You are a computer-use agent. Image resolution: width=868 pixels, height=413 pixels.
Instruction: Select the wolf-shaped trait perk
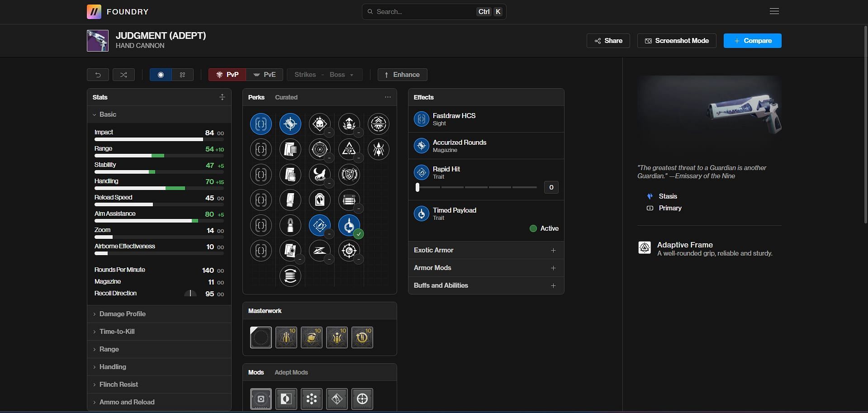tap(320, 175)
